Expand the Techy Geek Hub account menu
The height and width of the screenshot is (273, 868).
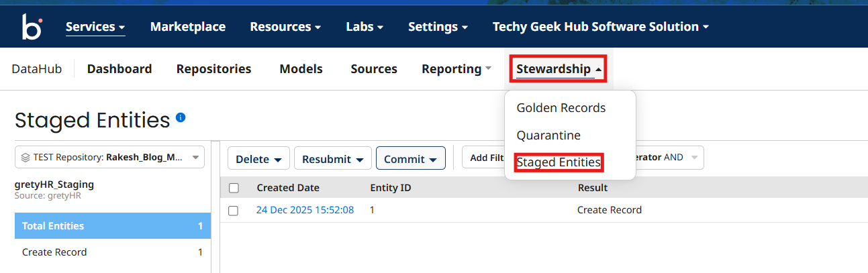coord(600,27)
